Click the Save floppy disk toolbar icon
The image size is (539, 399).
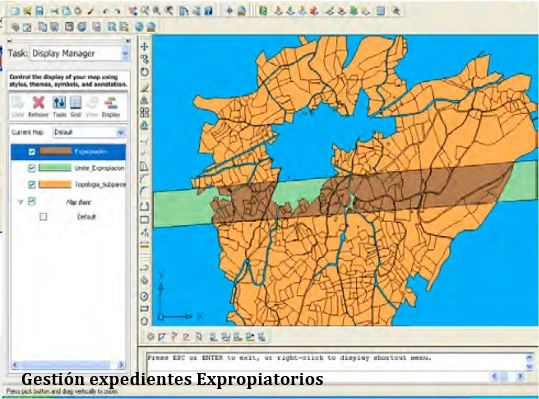pos(40,11)
